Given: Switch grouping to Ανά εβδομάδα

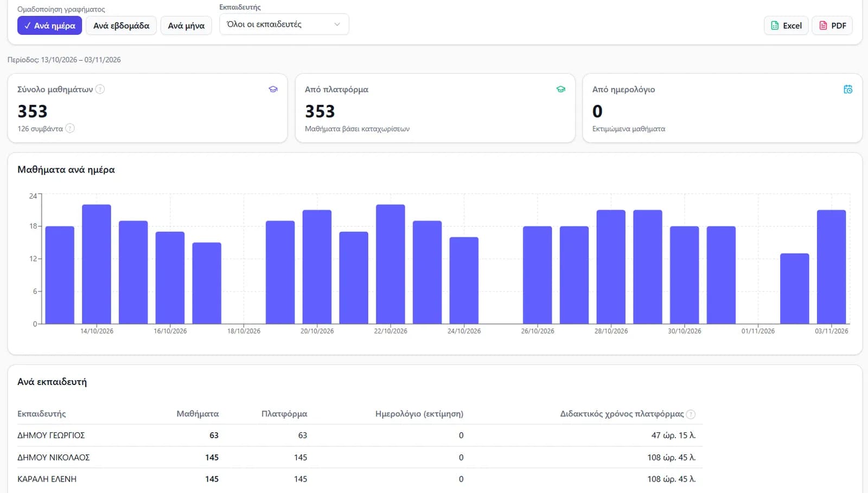Looking at the screenshot, I should [121, 26].
